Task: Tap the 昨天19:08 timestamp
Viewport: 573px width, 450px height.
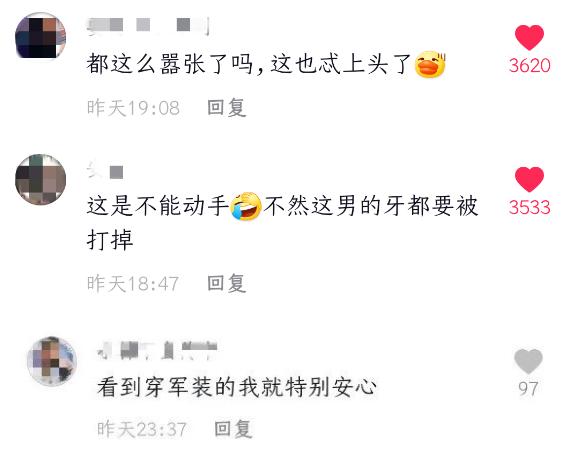Action: coord(133,108)
